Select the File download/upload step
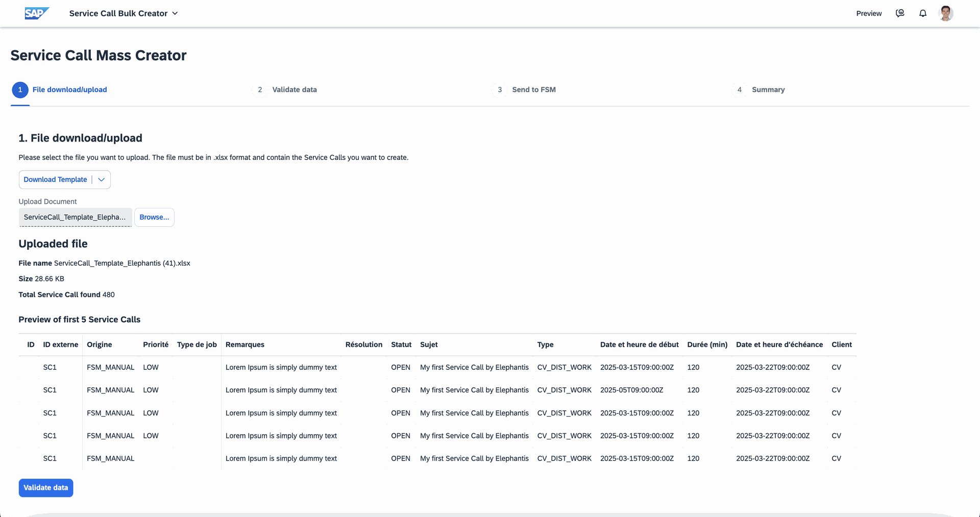The width and height of the screenshot is (980, 517). tap(69, 90)
